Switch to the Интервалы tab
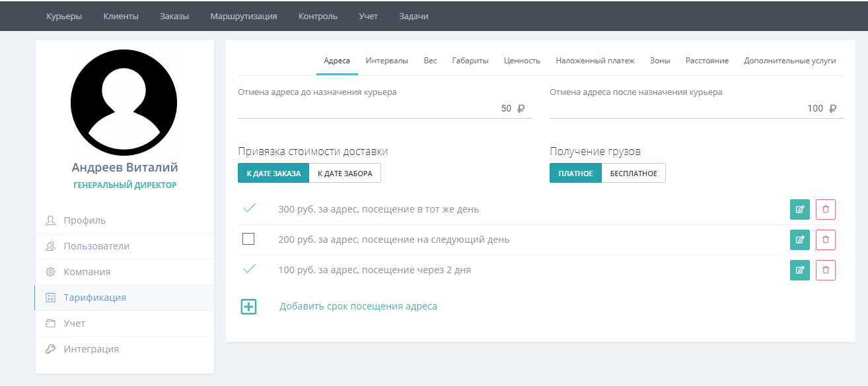Viewport: 868px width, 386px height. tap(387, 61)
